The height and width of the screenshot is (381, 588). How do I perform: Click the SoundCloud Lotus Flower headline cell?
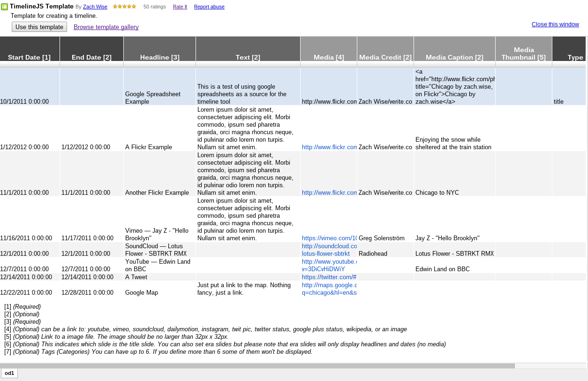(159, 250)
